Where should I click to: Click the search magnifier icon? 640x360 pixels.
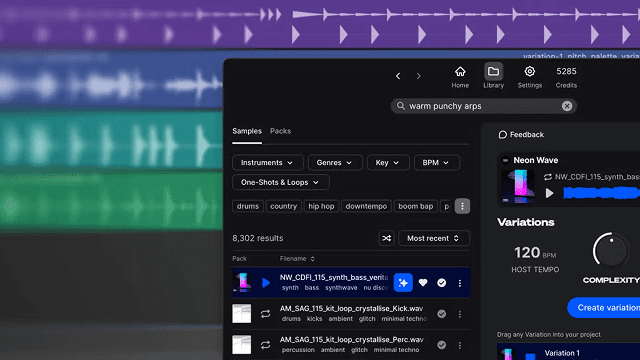pyautogui.click(x=401, y=106)
